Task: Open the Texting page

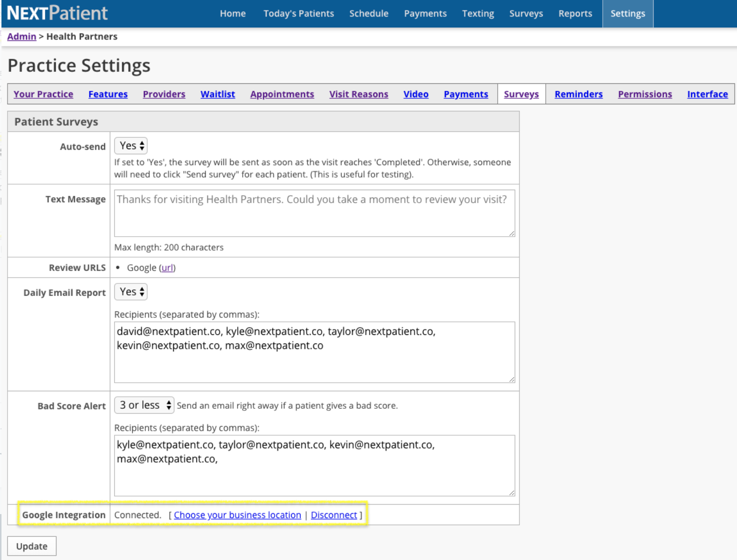Action: click(x=478, y=13)
